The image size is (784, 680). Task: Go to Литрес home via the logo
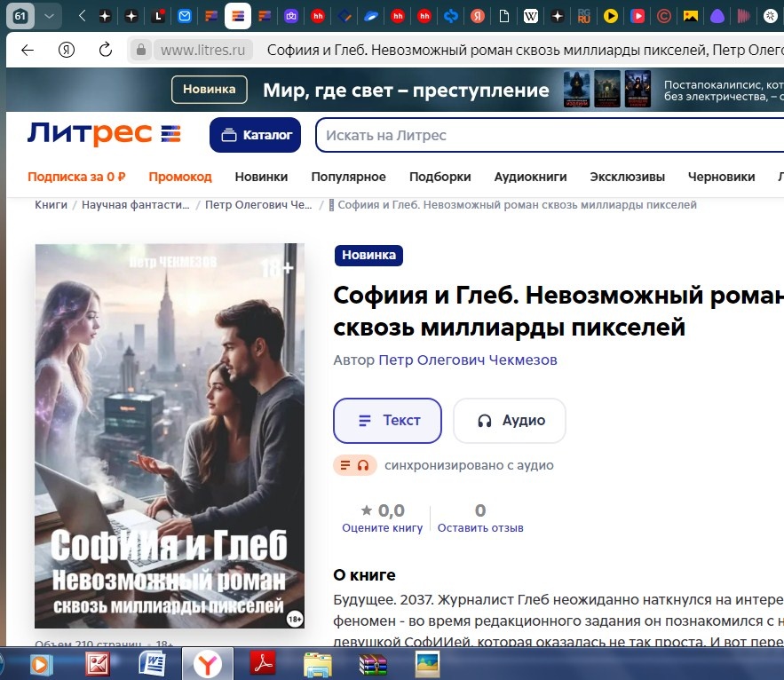pos(104,134)
